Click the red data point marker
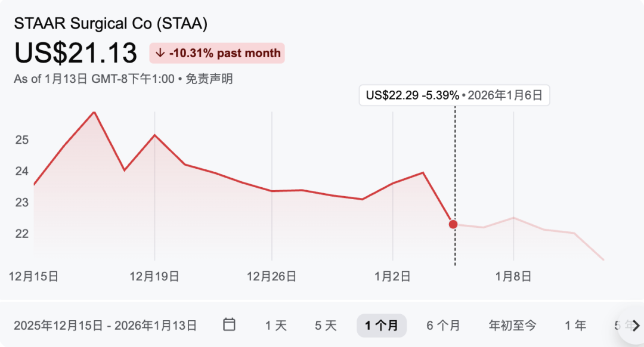The image size is (644, 347). pyautogui.click(x=453, y=224)
